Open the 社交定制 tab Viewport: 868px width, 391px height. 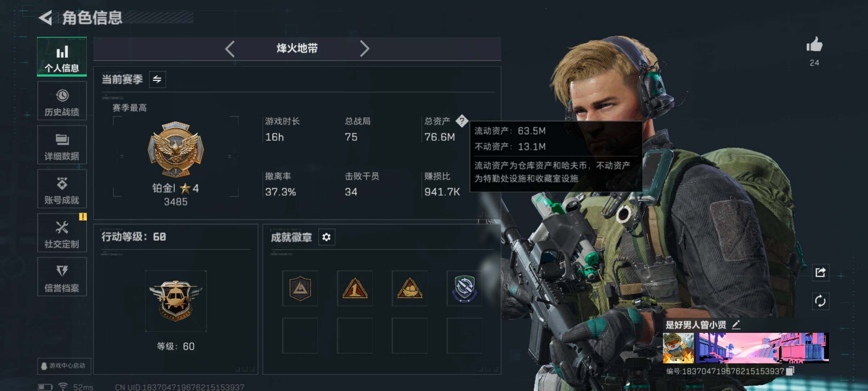(62, 233)
